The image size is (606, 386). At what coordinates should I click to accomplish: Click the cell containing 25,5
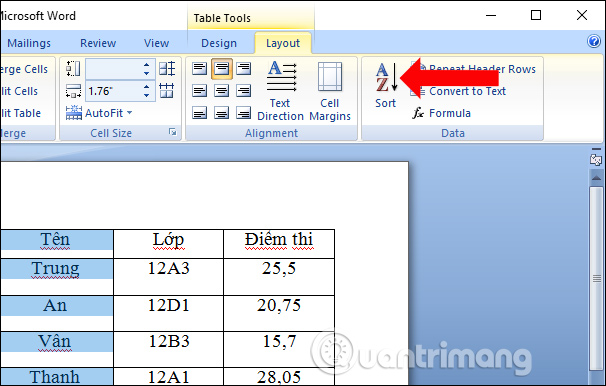(x=279, y=277)
